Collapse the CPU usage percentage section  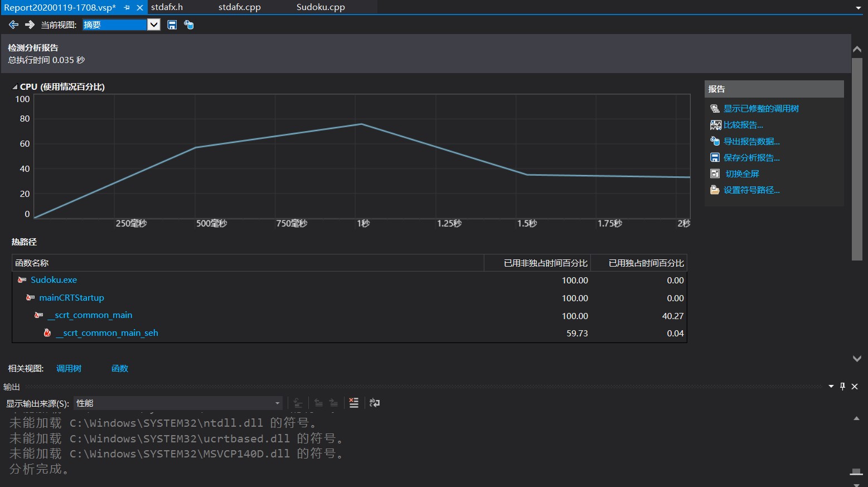[15, 87]
